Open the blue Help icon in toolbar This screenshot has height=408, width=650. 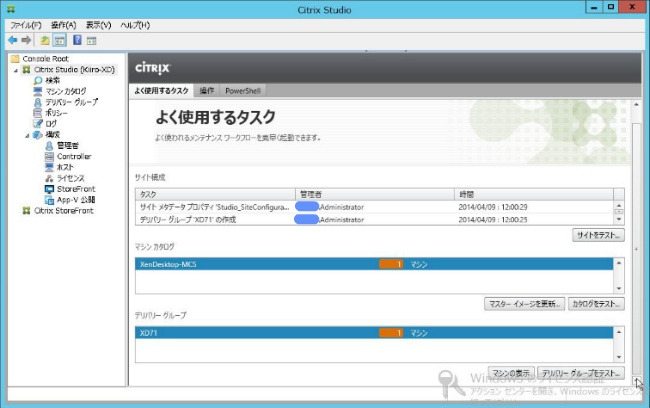coord(77,40)
